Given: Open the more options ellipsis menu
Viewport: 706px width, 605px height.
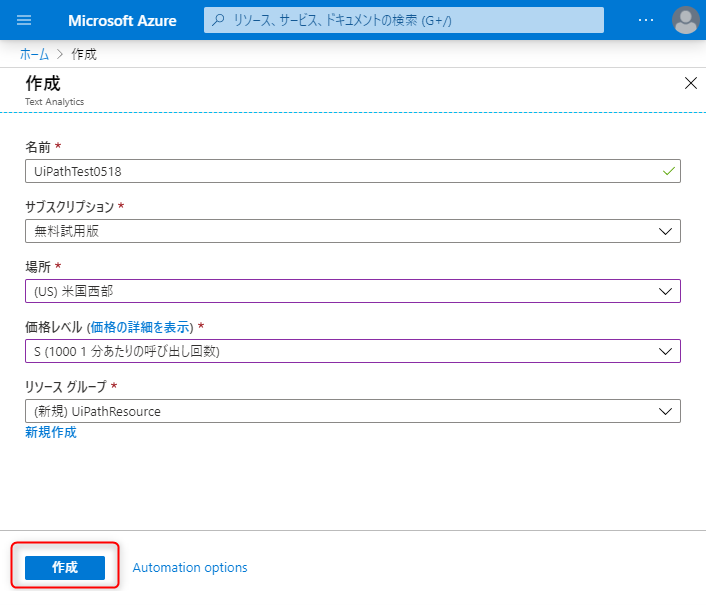Looking at the screenshot, I should click(646, 20).
